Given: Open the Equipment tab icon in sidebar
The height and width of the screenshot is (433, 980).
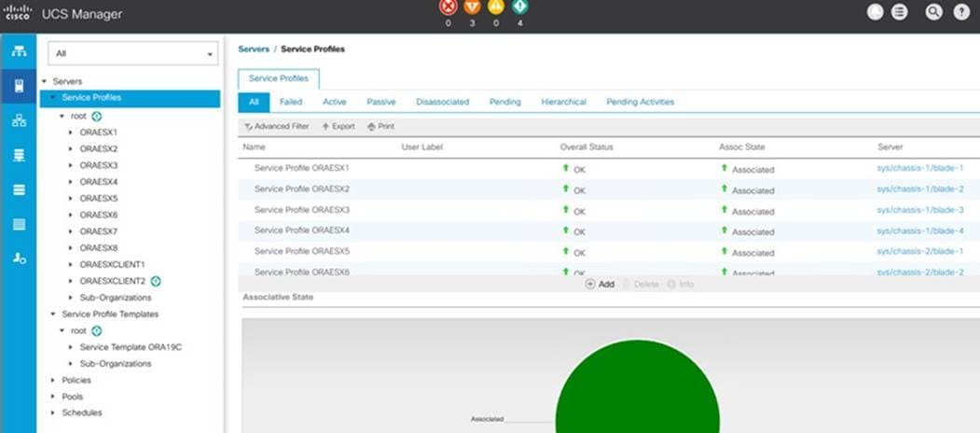Looking at the screenshot, I should tap(19, 51).
